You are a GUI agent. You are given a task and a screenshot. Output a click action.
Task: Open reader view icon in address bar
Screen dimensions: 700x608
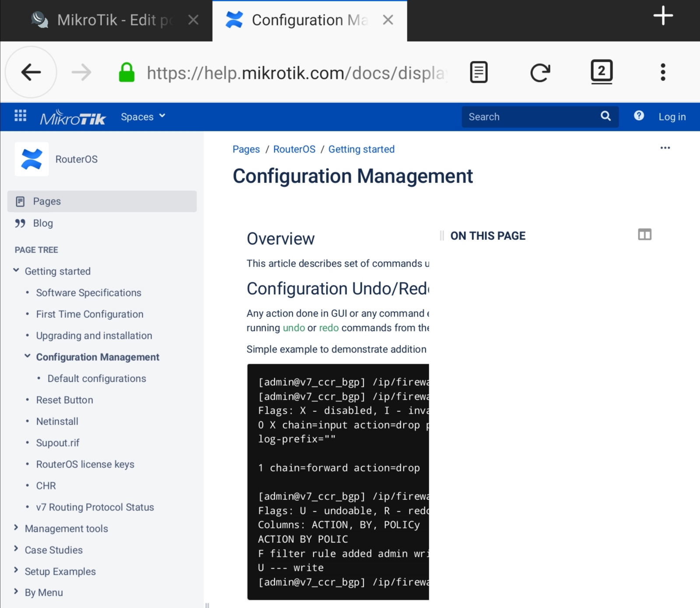coord(479,72)
